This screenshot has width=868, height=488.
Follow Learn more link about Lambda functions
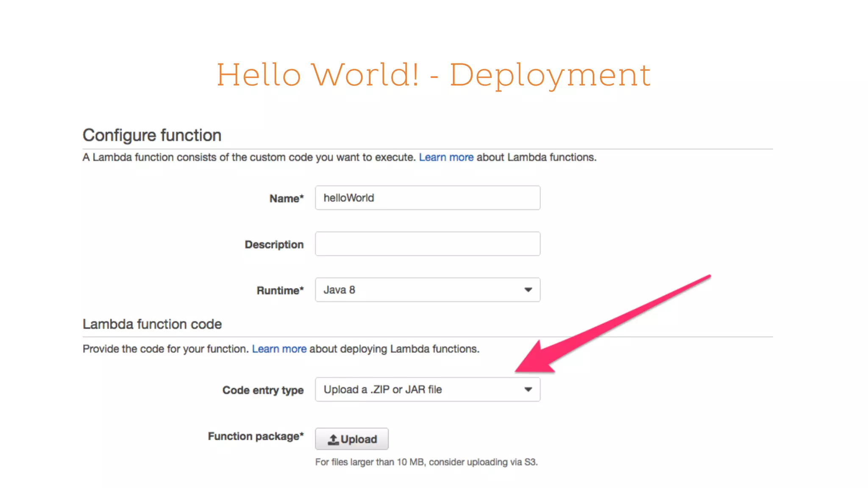pyautogui.click(x=446, y=157)
